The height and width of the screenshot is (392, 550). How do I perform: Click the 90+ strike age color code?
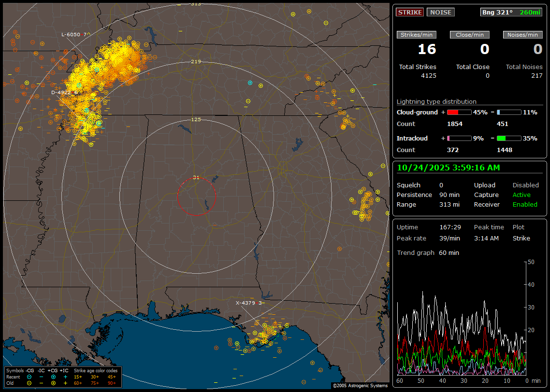(x=112, y=383)
